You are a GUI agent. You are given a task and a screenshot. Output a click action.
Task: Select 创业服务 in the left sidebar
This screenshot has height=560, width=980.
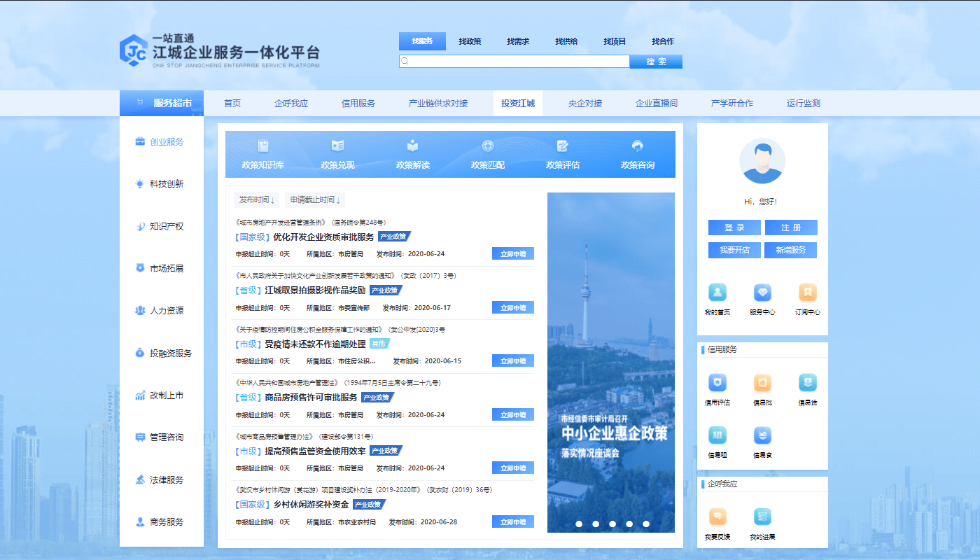161,141
